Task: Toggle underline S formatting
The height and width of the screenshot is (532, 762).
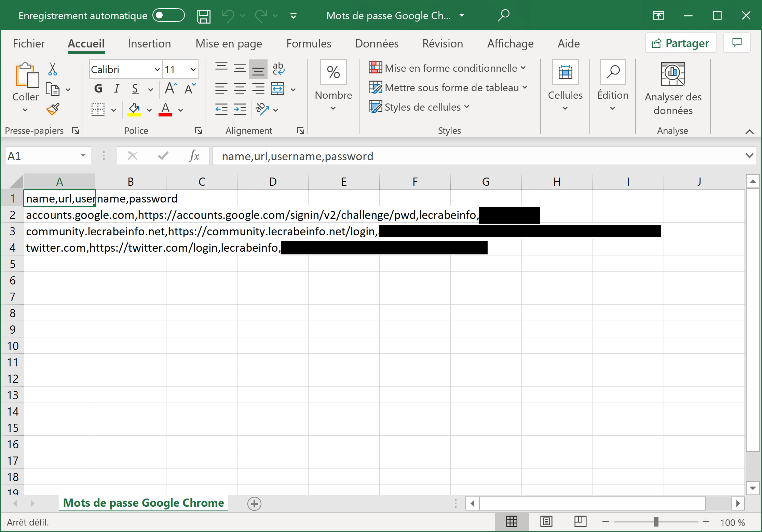Action: pyautogui.click(x=135, y=89)
